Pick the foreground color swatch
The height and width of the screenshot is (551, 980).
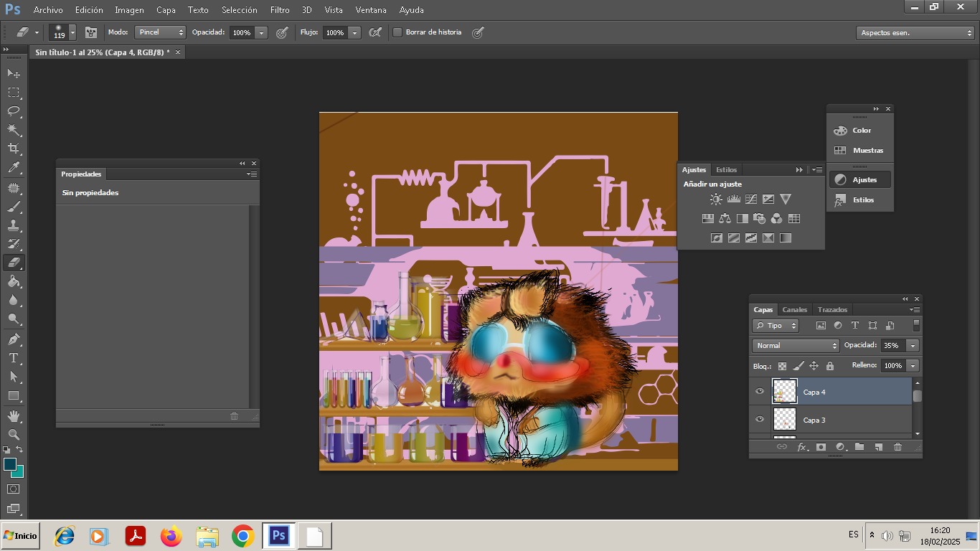point(10,464)
